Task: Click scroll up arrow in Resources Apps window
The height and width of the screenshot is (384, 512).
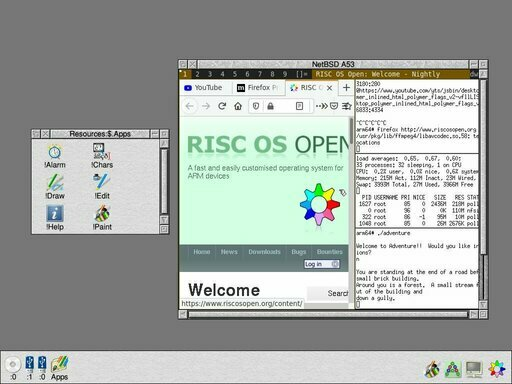Action: point(164,143)
